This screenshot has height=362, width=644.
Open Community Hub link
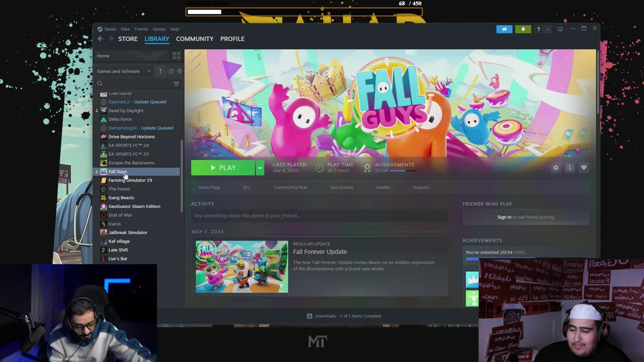point(290,187)
